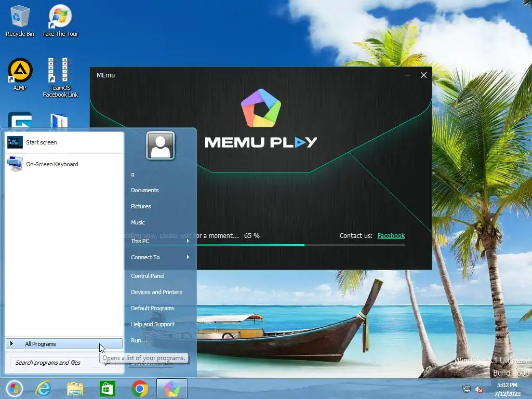The width and height of the screenshot is (532, 399).
Task: Open Windows Store from taskbar
Action: point(107,389)
